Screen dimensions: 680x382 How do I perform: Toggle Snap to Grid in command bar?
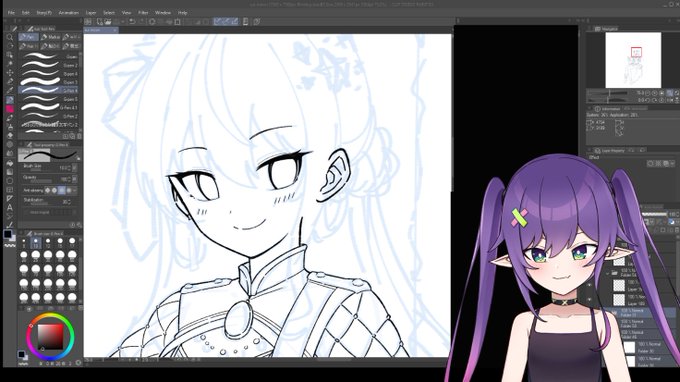pyautogui.click(x=235, y=22)
